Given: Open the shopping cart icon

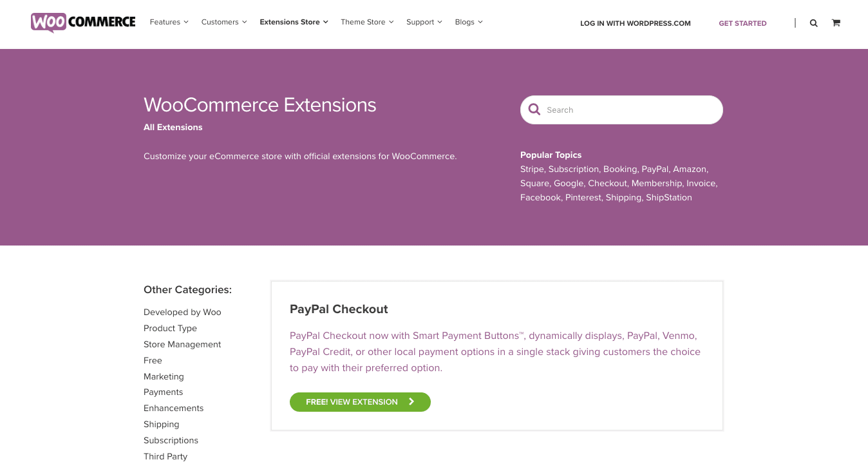Looking at the screenshot, I should coord(836,23).
